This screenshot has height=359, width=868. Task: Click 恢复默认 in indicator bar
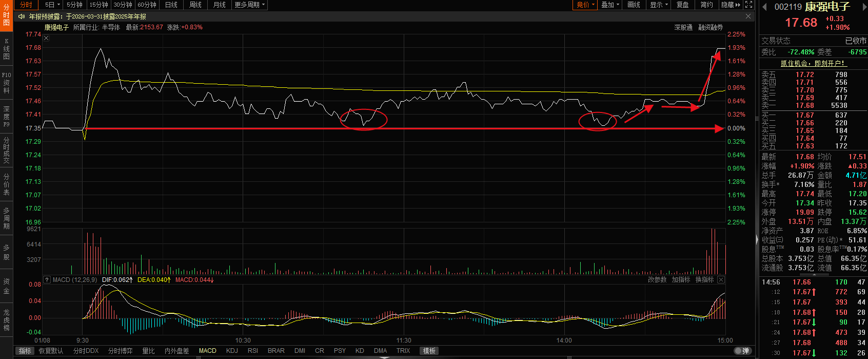(51, 351)
